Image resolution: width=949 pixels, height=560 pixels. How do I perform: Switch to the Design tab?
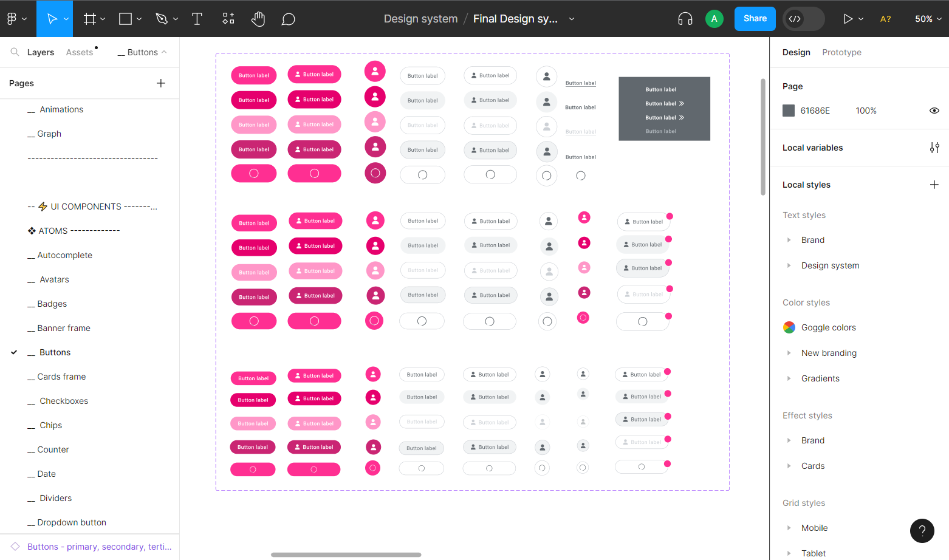point(796,52)
